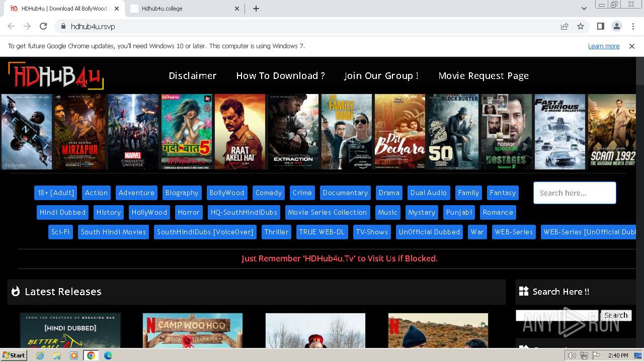
Task: Click the sidebar Search button
Action: (x=616, y=315)
